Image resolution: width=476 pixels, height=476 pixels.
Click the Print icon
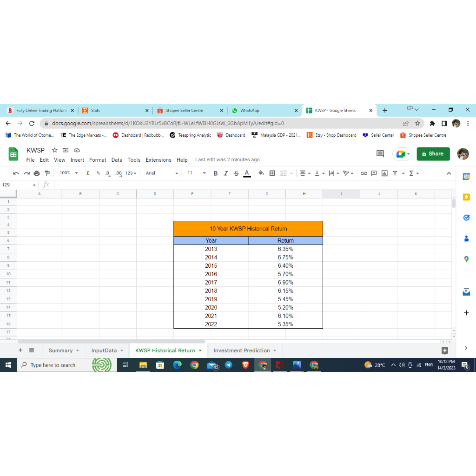[36, 173]
